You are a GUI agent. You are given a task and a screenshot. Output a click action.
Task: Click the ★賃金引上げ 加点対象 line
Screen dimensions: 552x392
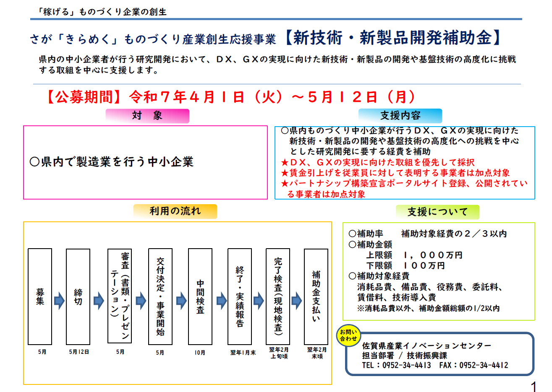click(395, 173)
